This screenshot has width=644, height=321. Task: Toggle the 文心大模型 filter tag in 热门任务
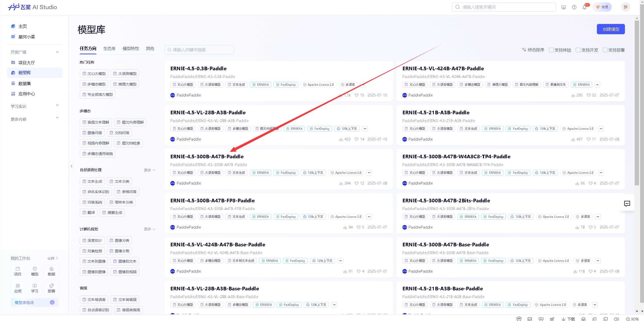[x=94, y=74]
